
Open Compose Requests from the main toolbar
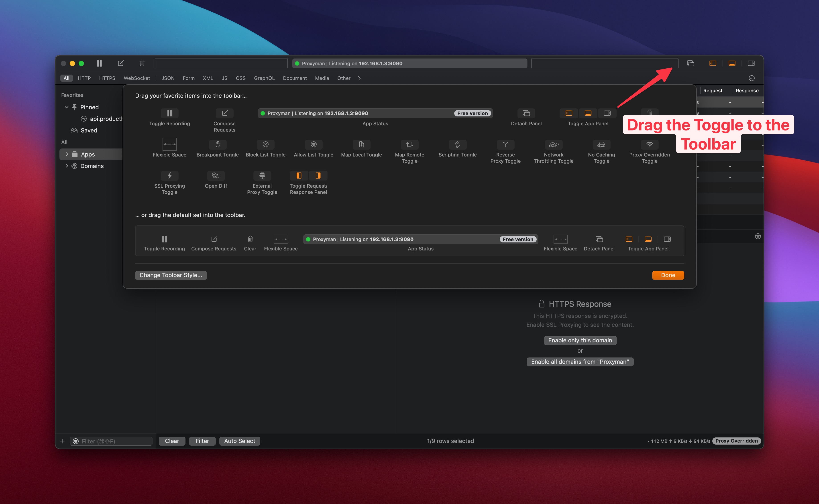pos(121,63)
